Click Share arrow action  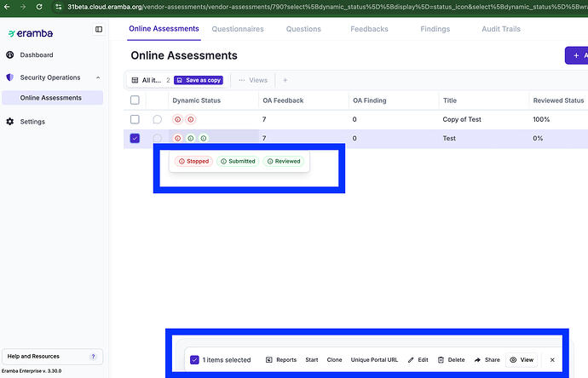[487, 360]
